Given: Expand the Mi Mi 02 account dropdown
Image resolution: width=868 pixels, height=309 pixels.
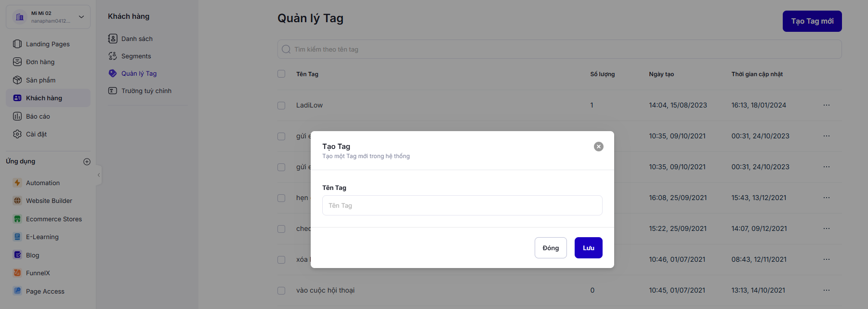Looking at the screenshot, I should click(81, 17).
